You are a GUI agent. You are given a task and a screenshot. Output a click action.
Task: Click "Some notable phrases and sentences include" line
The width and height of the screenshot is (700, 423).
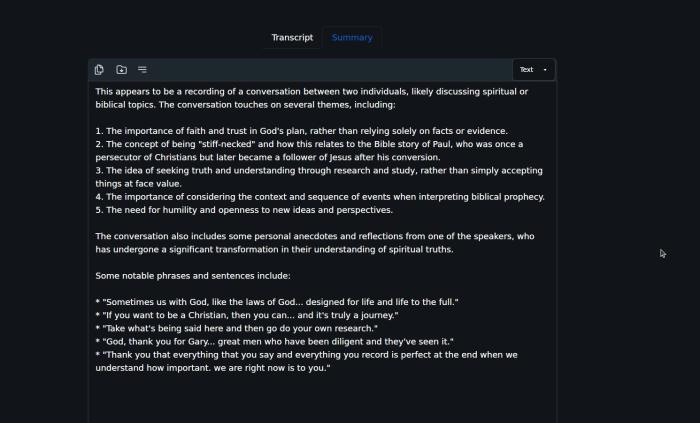[193, 276]
